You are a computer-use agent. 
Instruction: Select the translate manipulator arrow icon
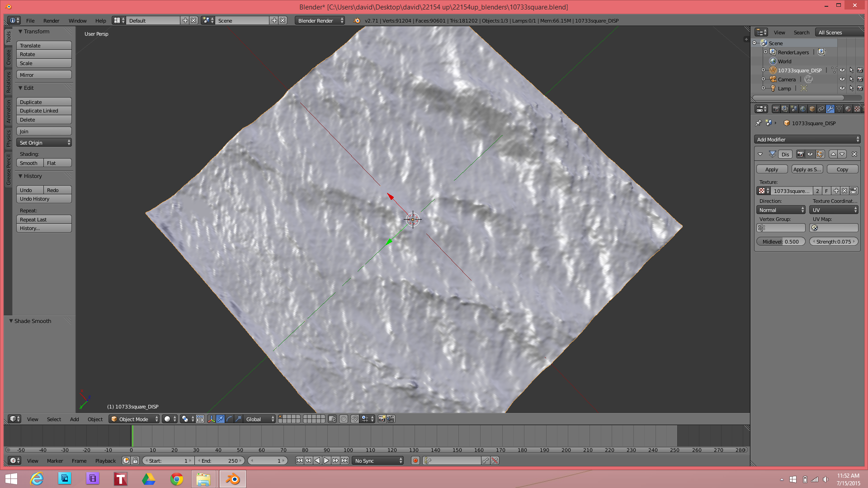(220, 419)
